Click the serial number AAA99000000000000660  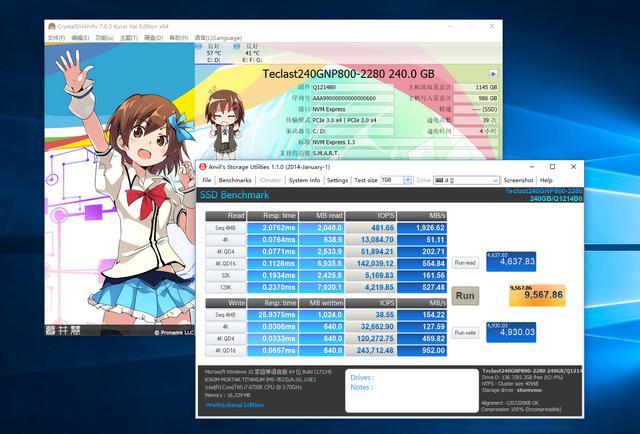353,98
